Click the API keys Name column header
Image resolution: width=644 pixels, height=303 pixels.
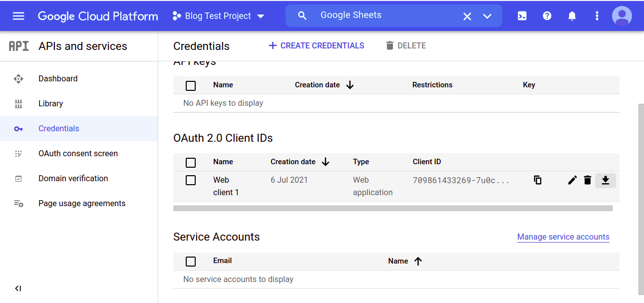223,85
